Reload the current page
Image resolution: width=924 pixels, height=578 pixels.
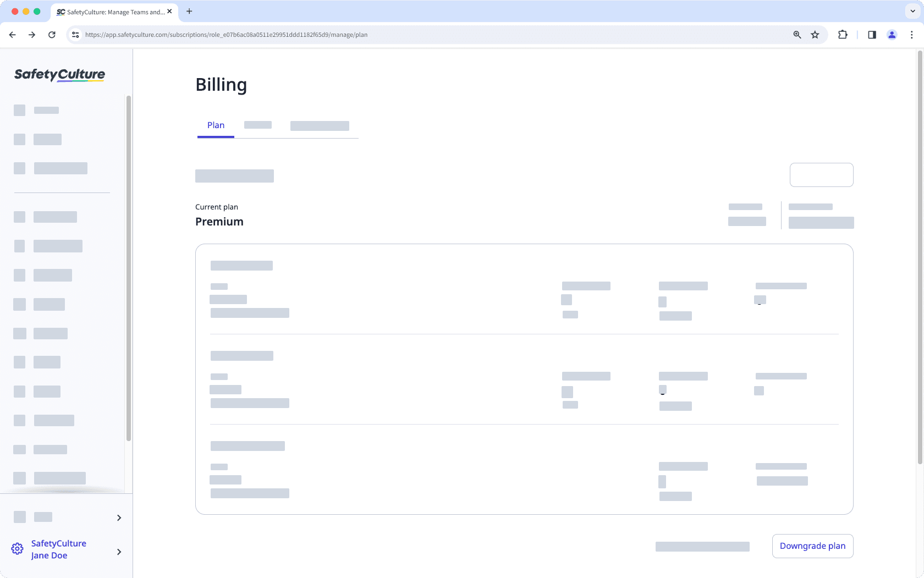click(52, 34)
